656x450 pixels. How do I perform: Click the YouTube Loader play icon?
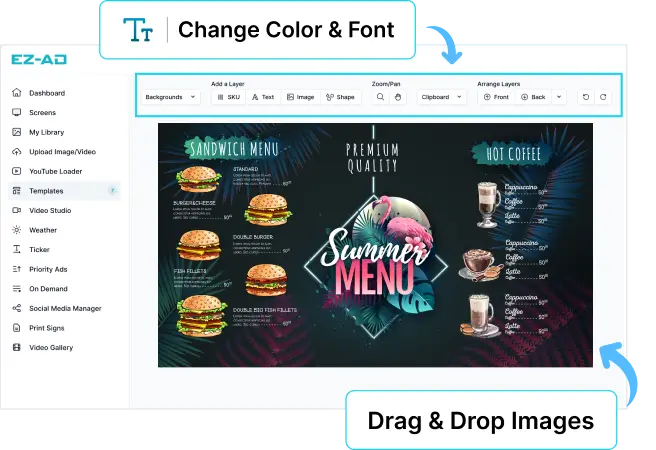click(x=17, y=171)
